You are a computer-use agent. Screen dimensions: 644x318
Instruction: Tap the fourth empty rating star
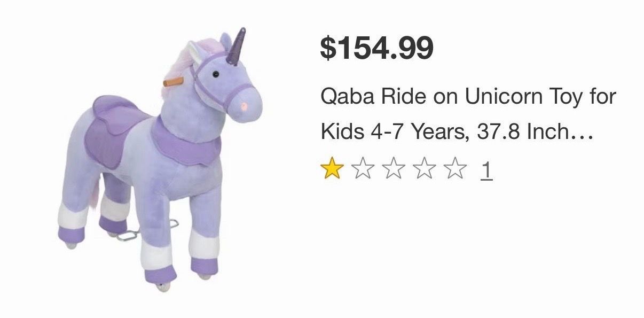click(x=425, y=170)
